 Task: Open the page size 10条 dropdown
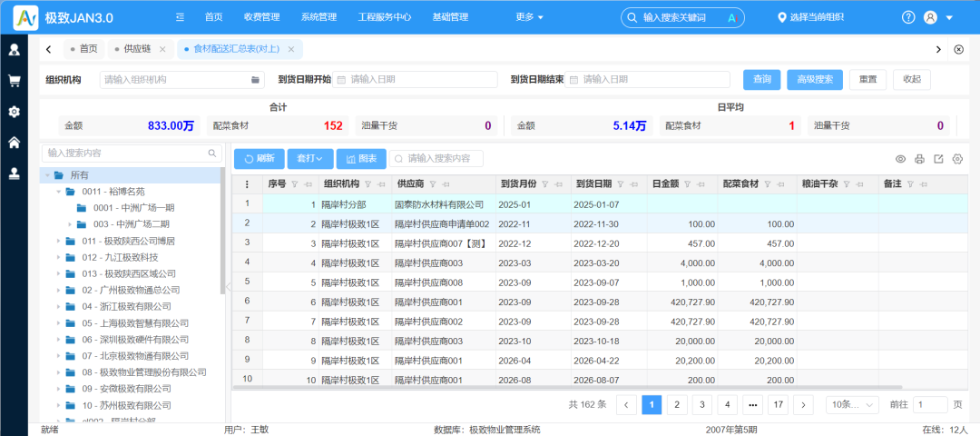[852, 405]
